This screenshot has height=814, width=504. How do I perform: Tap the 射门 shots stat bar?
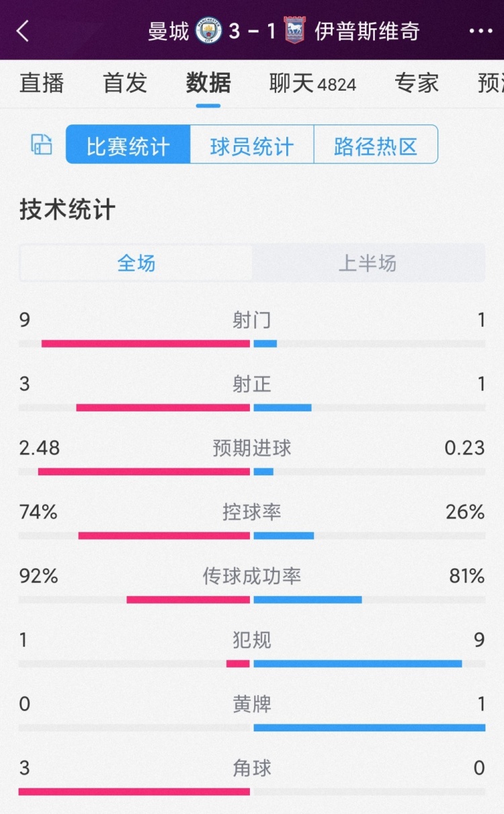coord(252,343)
